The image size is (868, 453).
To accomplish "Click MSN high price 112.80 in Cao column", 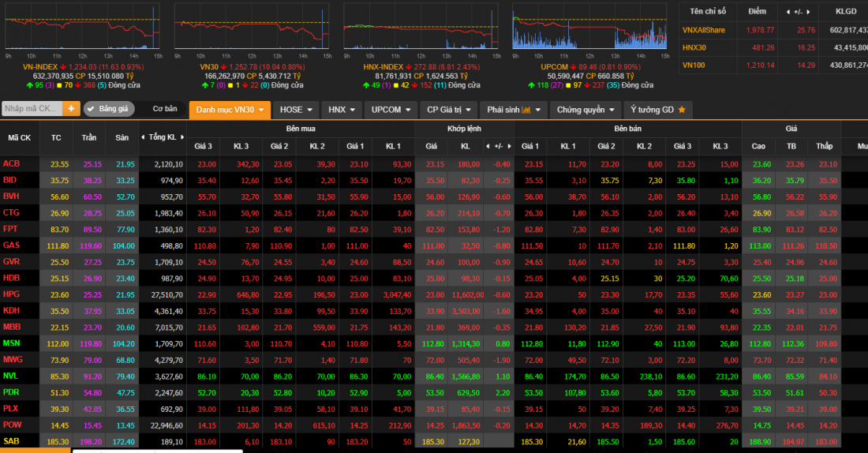I will pyautogui.click(x=760, y=344).
